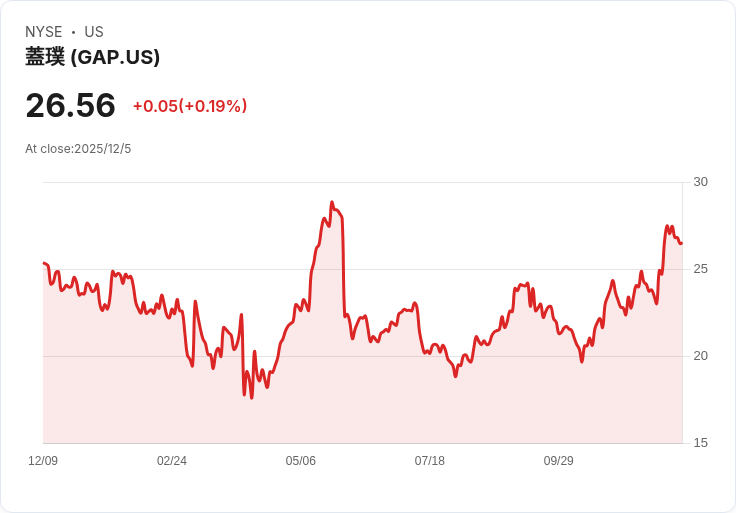
Task: Click the US market label
Action: tap(94, 32)
